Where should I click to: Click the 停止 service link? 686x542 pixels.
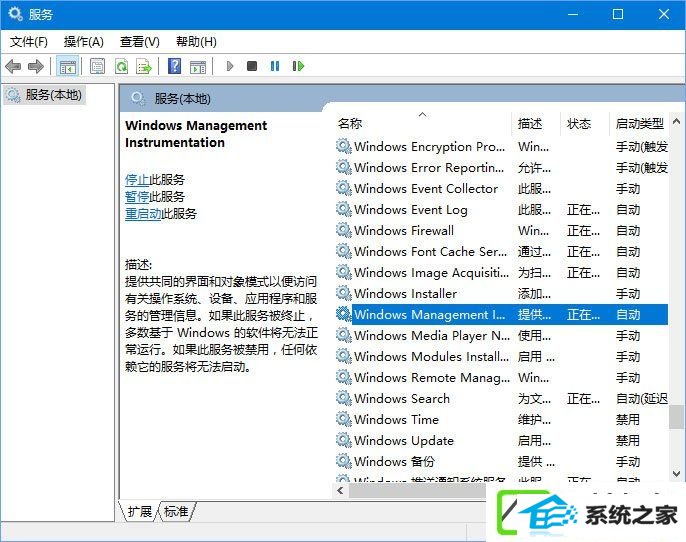coord(137,179)
